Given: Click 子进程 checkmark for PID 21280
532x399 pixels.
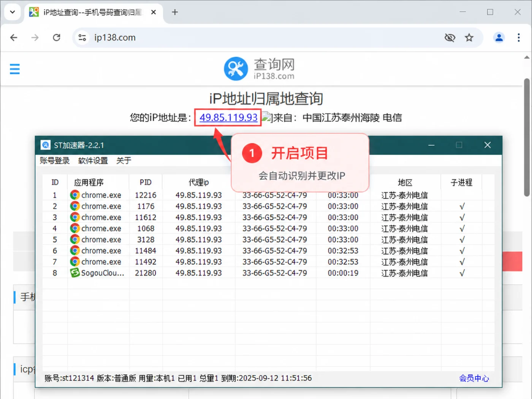Looking at the screenshot, I should [462, 273].
